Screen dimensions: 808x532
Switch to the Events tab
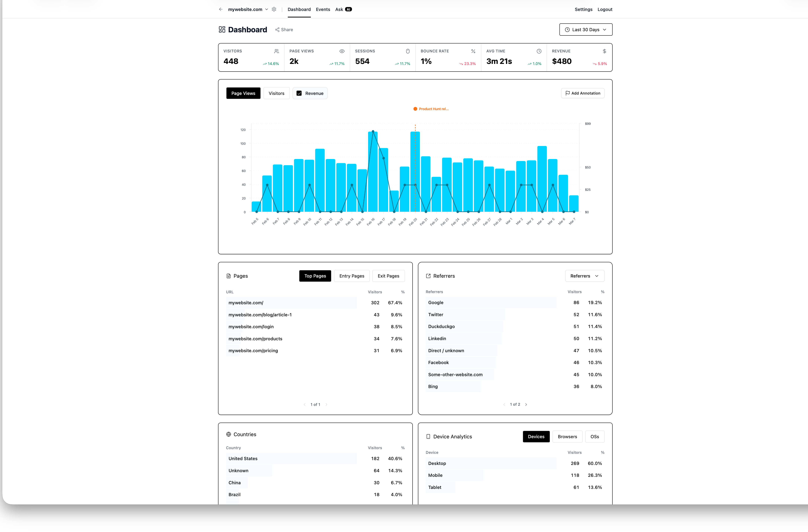(323, 9)
